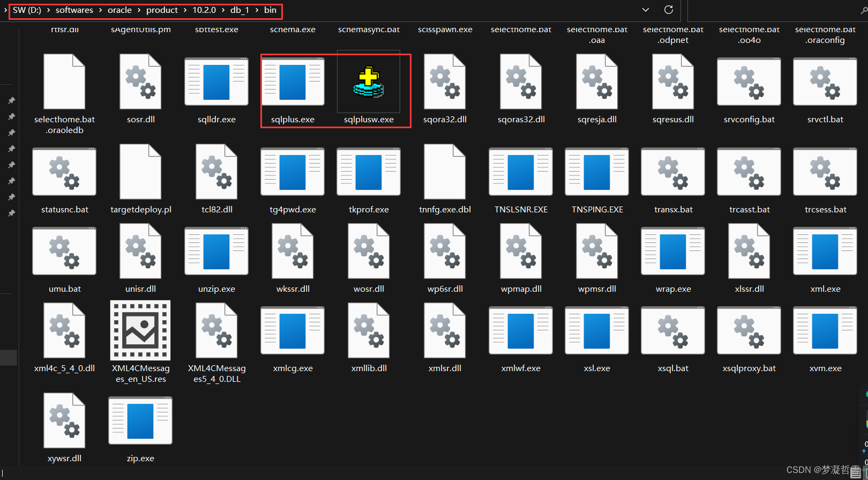Select the xsl.exe file icon
Image resolution: width=868 pixels, height=480 pixels.
pos(597,331)
